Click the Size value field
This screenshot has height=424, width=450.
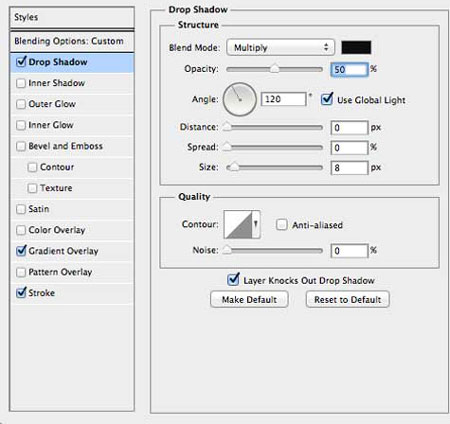(x=349, y=167)
